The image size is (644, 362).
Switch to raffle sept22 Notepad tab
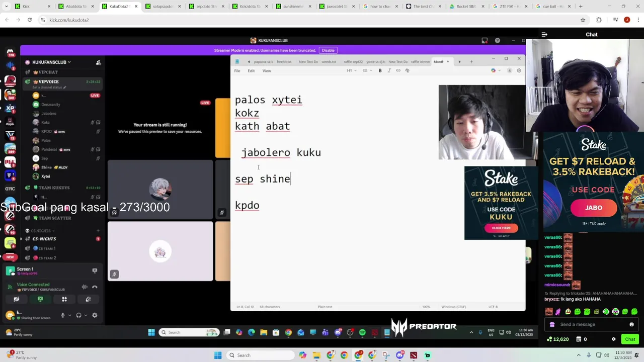353,62
